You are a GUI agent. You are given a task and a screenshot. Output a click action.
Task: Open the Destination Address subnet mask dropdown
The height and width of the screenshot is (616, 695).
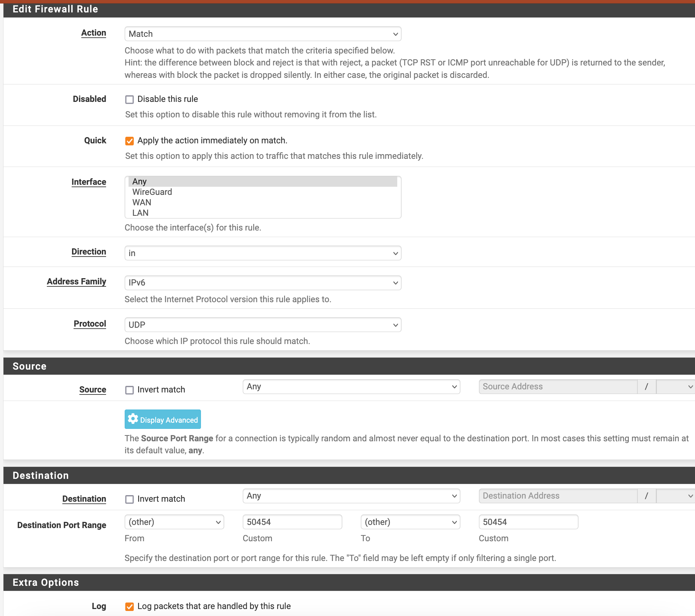pyautogui.click(x=676, y=496)
